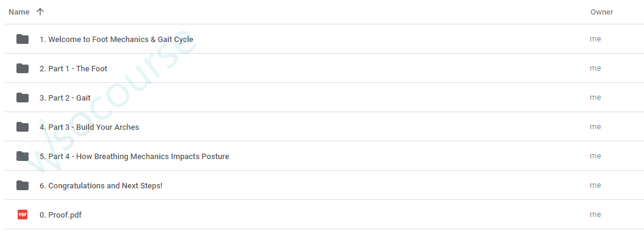The image size is (644, 242).
Task: Open the 0. Proof.pdf file name
Action: 60,215
